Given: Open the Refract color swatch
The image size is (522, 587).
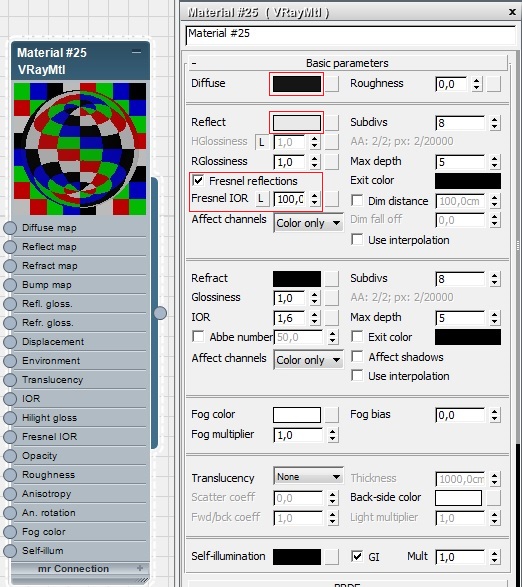Looking at the screenshot, I should pos(297,279).
